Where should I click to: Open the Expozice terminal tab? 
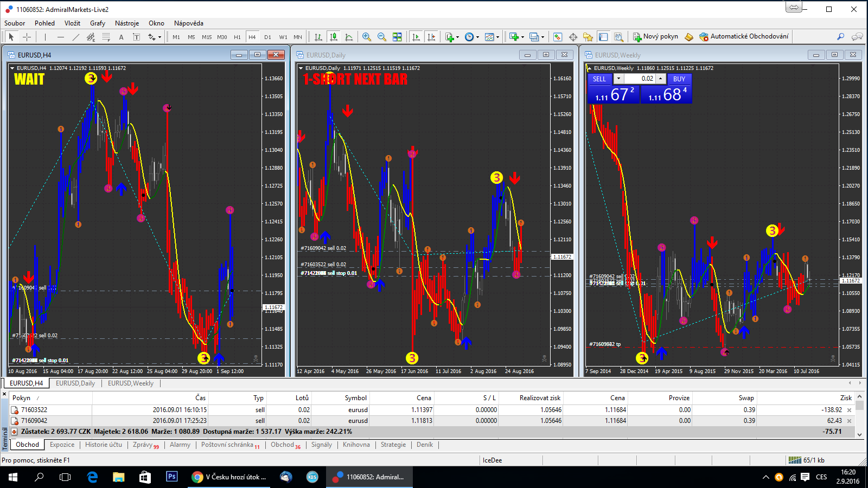pyautogui.click(x=62, y=445)
